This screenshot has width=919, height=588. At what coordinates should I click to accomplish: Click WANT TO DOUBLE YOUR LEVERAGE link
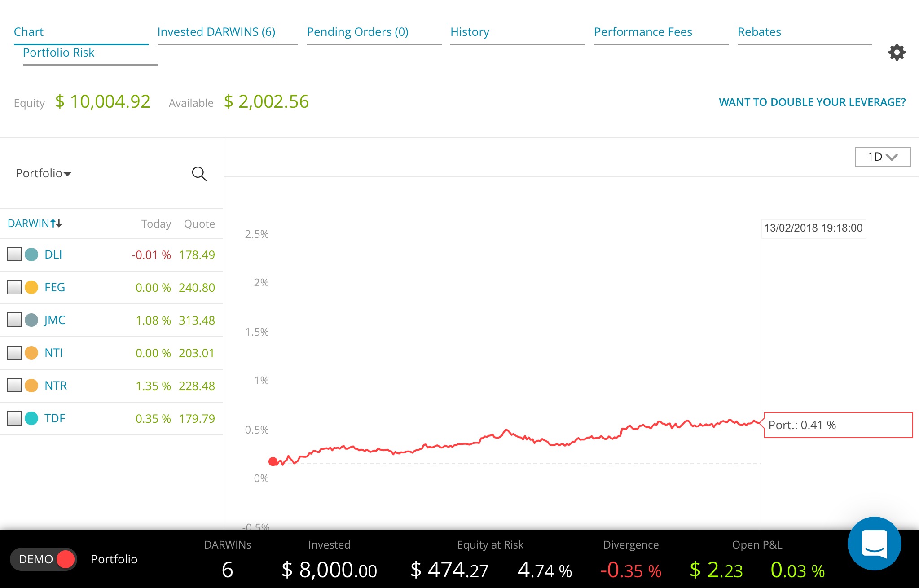[812, 102]
